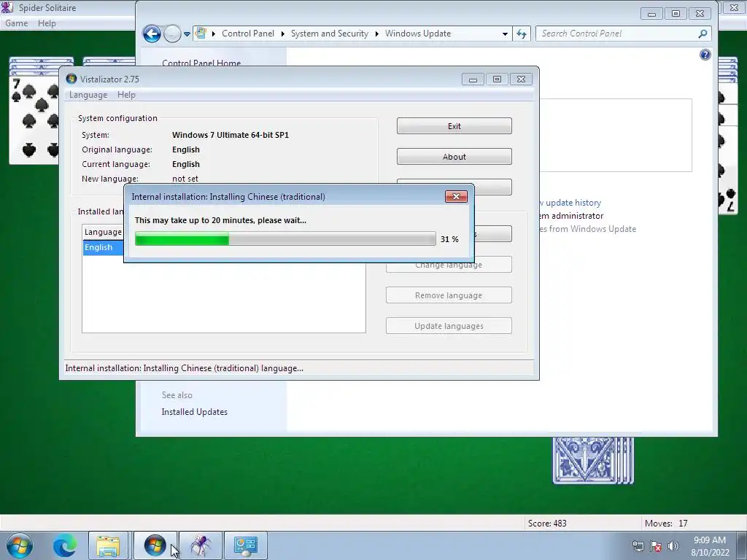The height and width of the screenshot is (560, 747).
Task: Expand the arrow after Control Panel breadcrumb
Action: (282, 34)
